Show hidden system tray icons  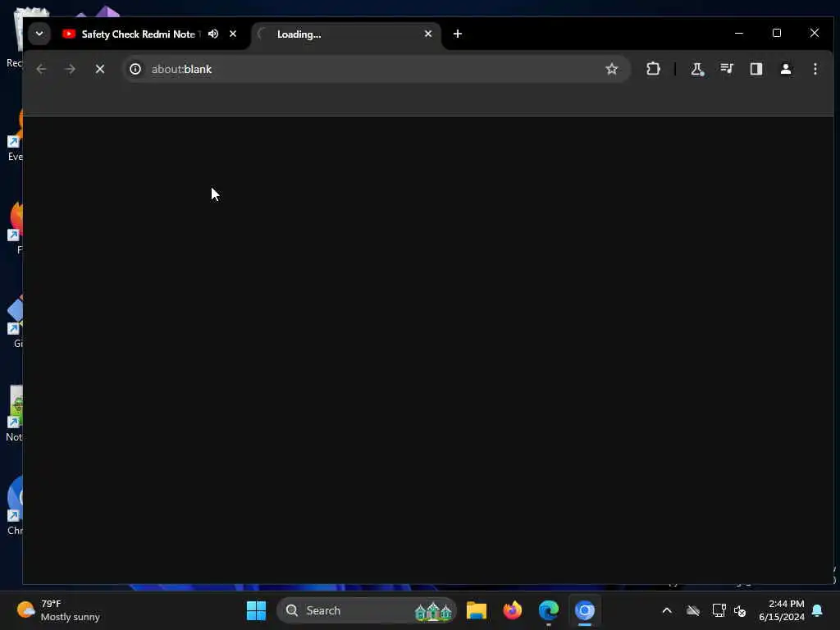click(x=667, y=610)
